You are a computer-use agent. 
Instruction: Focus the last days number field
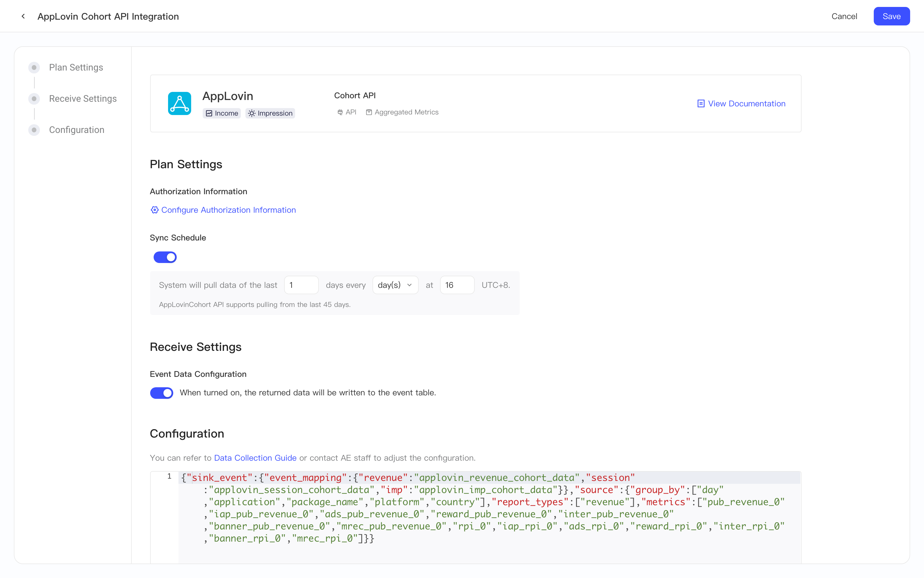301,285
